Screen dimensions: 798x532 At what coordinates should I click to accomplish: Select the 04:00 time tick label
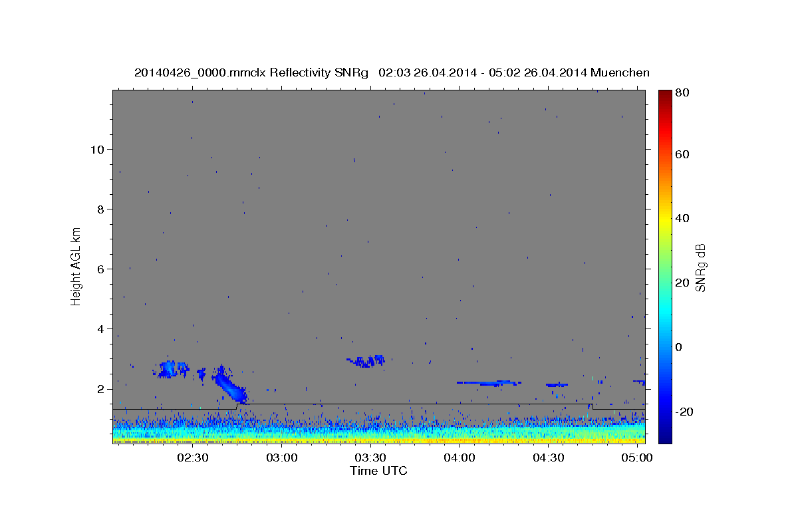point(460,458)
